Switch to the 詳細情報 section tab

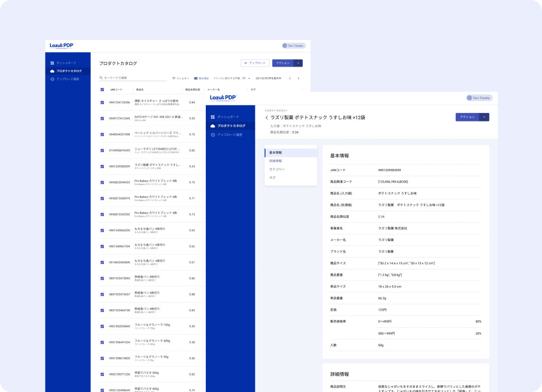(276, 161)
